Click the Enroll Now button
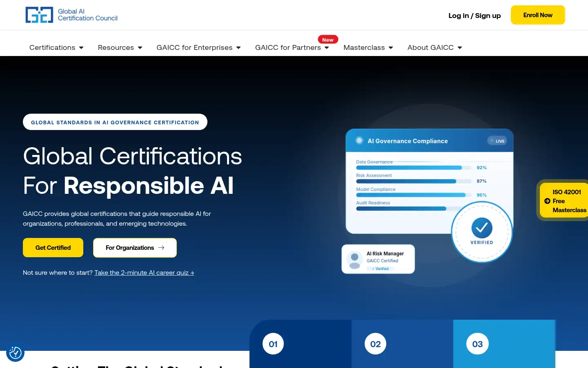Viewport: 588px width, 368px height. (538, 15)
